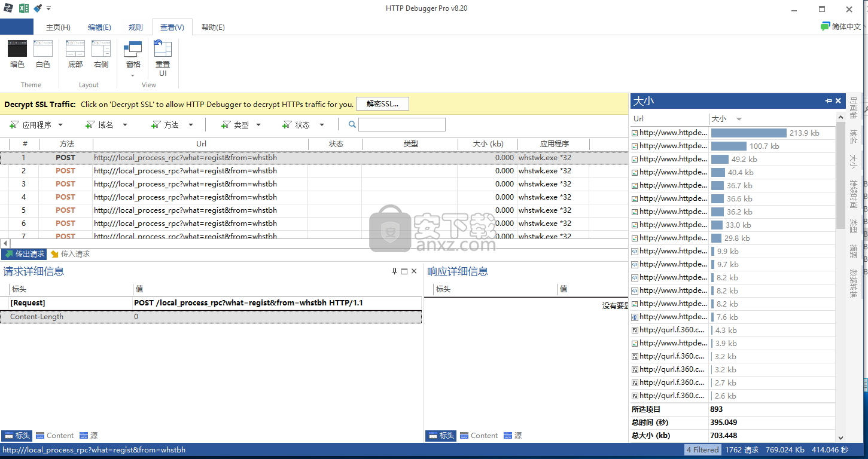The width and height of the screenshot is (868, 459).
Task: Set layout to 底部 bottom
Action: (x=75, y=54)
